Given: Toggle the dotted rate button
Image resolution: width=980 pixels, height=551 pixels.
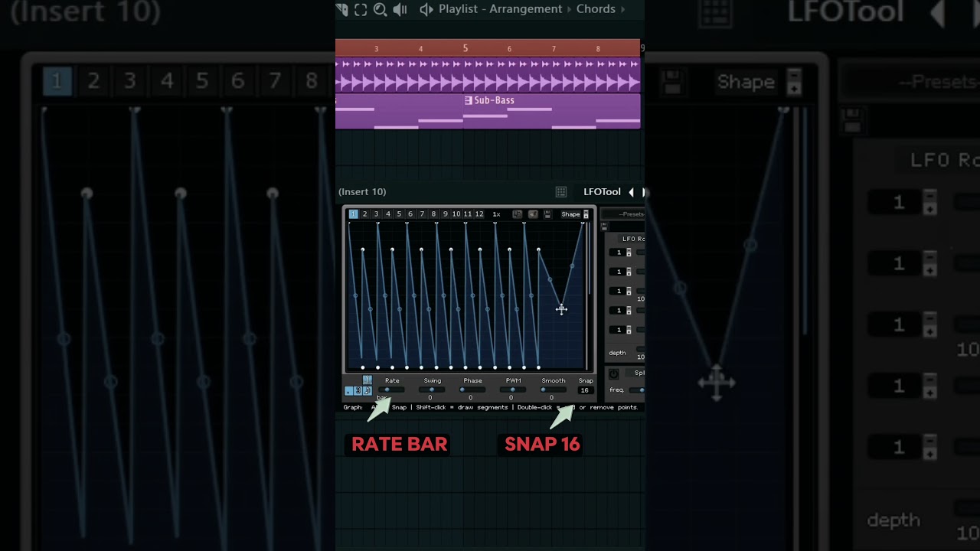Looking at the screenshot, I should tap(348, 390).
